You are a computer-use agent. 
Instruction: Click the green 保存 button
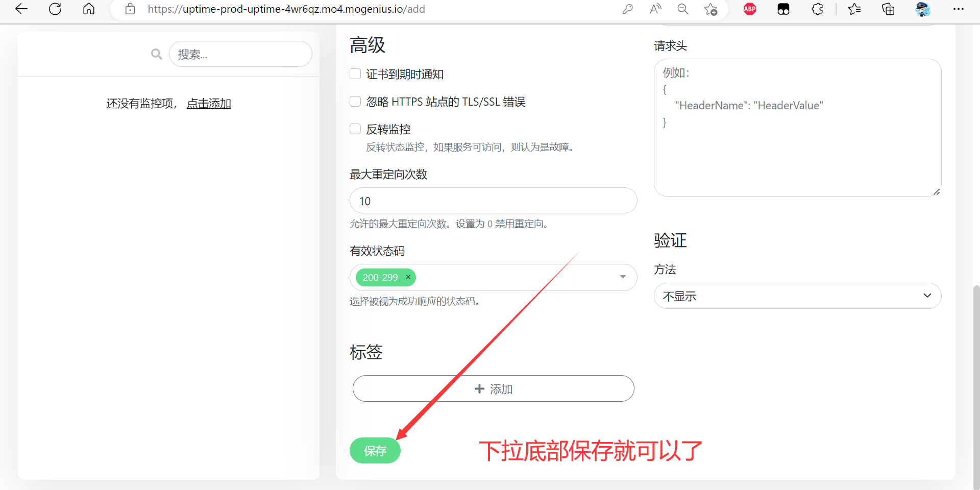(375, 451)
